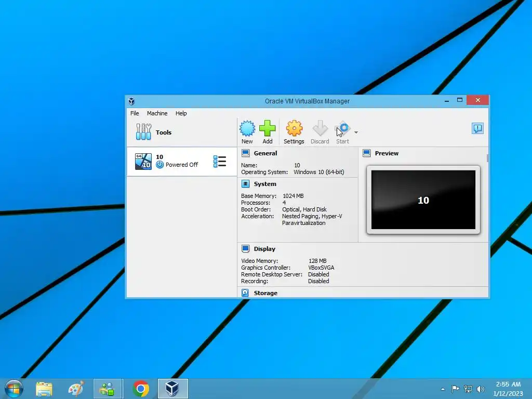Click the VM preview thumbnail showing 10
The width and height of the screenshot is (532, 399).
pyautogui.click(x=423, y=200)
